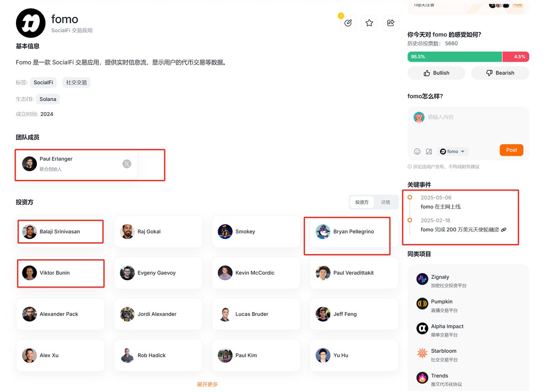Open Alex Xu investor card
The image size is (548, 392).
pos(60,355)
